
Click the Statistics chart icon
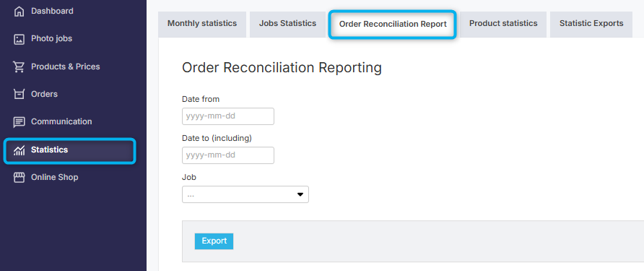[x=19, y=150]
